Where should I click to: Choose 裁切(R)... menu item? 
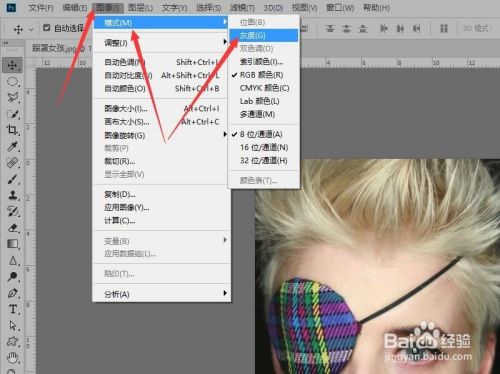tap(161, 161)
